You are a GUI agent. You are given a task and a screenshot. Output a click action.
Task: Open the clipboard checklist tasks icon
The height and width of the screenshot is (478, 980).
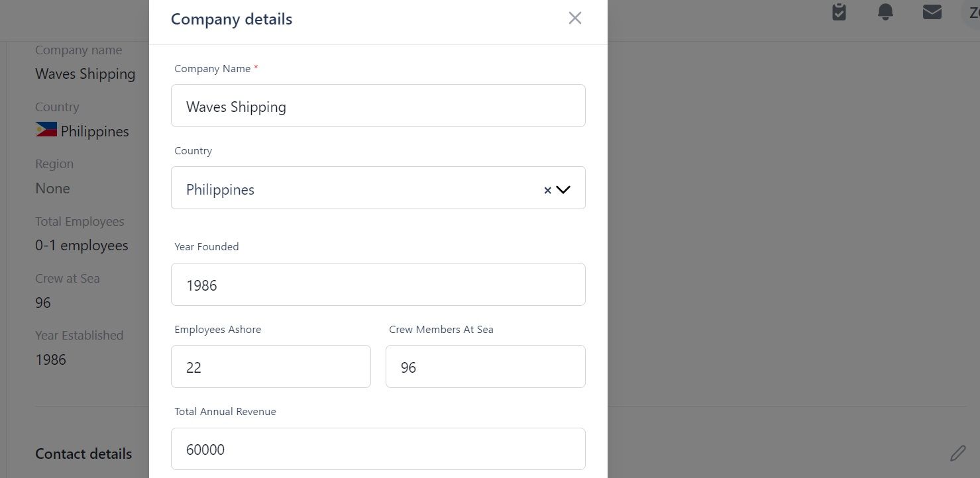[839, 12]
